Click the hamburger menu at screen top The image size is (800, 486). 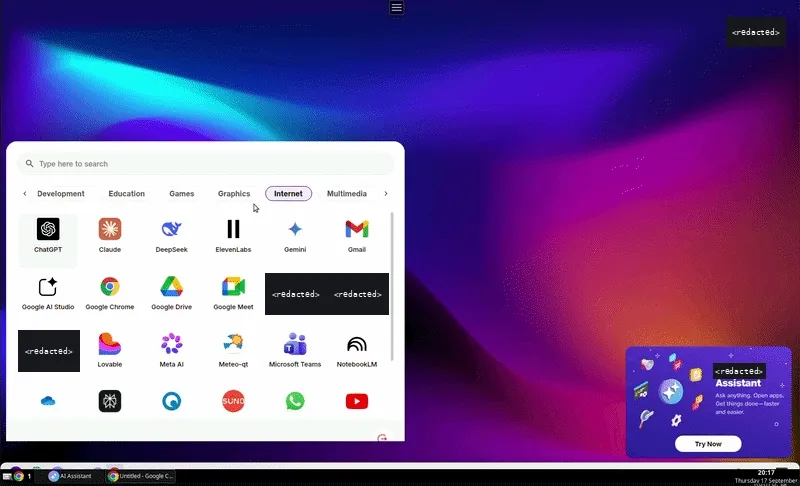(396, 7)
